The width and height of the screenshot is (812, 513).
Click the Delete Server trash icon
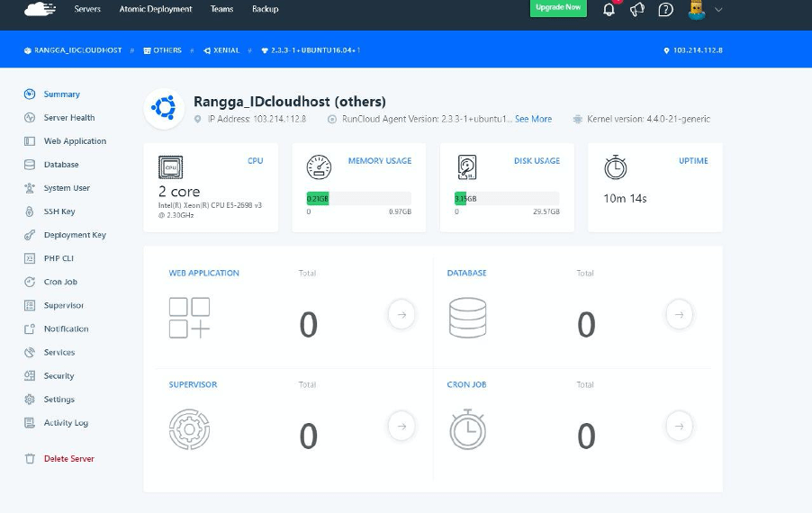click(30, 459)
